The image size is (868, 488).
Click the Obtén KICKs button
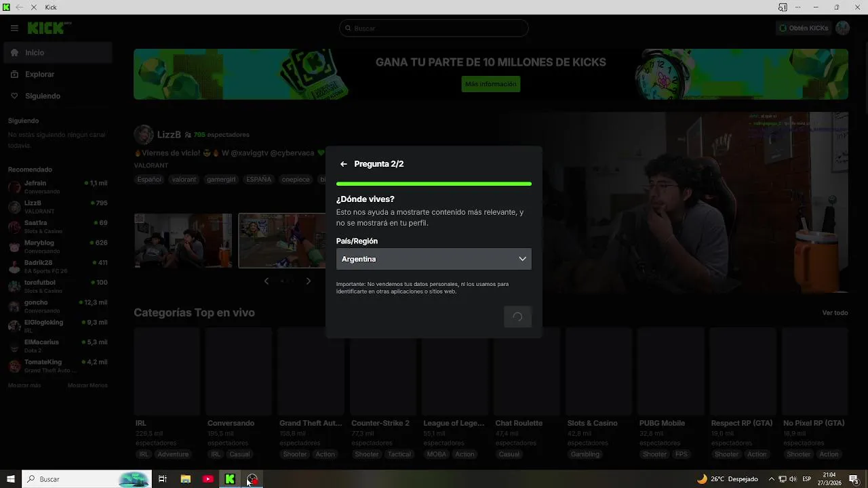(x=804, y=28)
